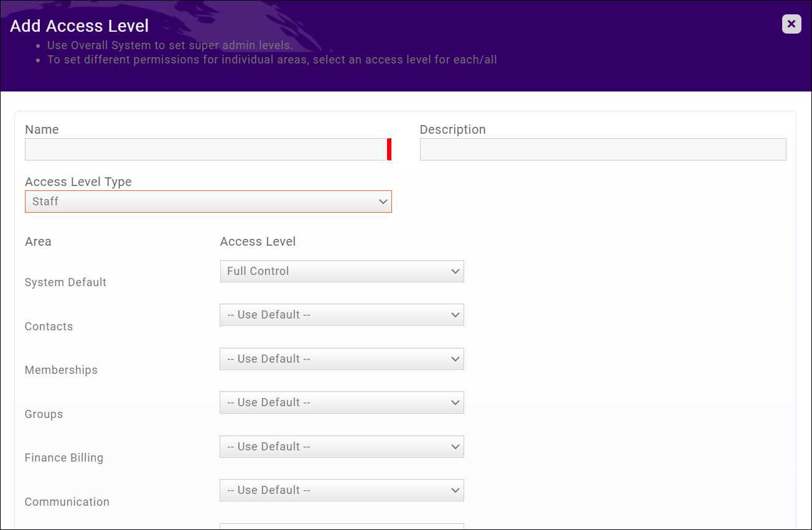Image resolution: width=812 pixels, height=530 pixels.
Task: Open the Memberships access level dropdown
Action: point(342,359)
